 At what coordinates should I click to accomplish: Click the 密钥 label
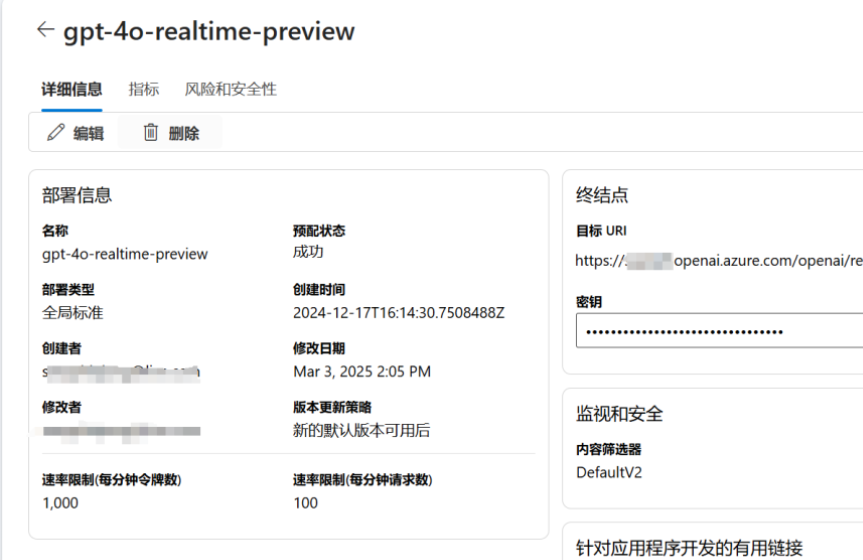pos(588,302)
